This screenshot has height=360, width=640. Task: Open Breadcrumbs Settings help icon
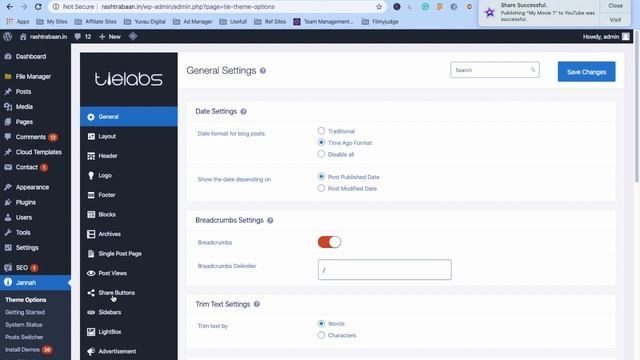click(x=270, y=220)
